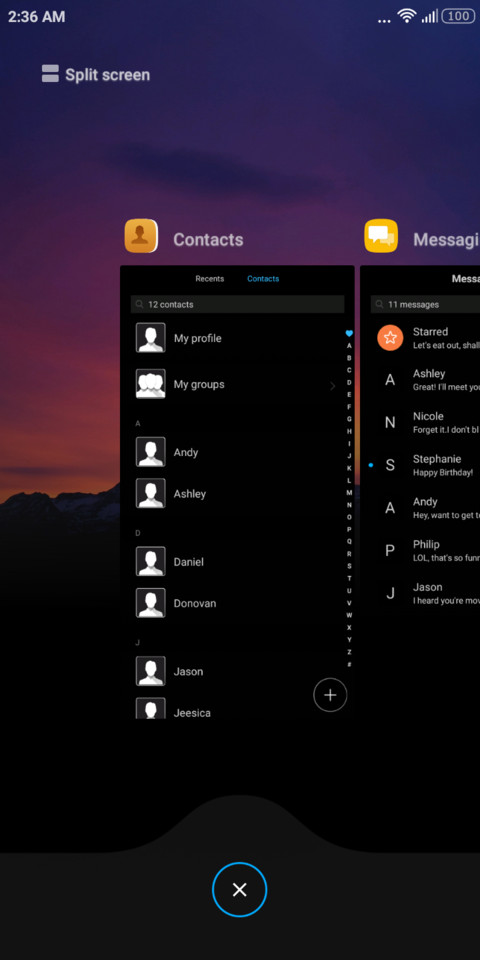Tap the 12 contacts search field
480x960 pixels.
click(x=238, y=304)
